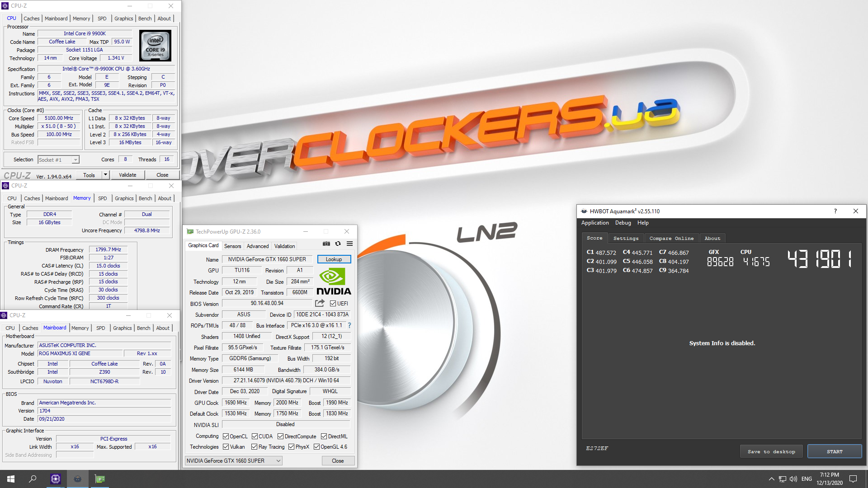Show hidden system tray icons
This screenshot has width=868, height=488.
[771, 479]
